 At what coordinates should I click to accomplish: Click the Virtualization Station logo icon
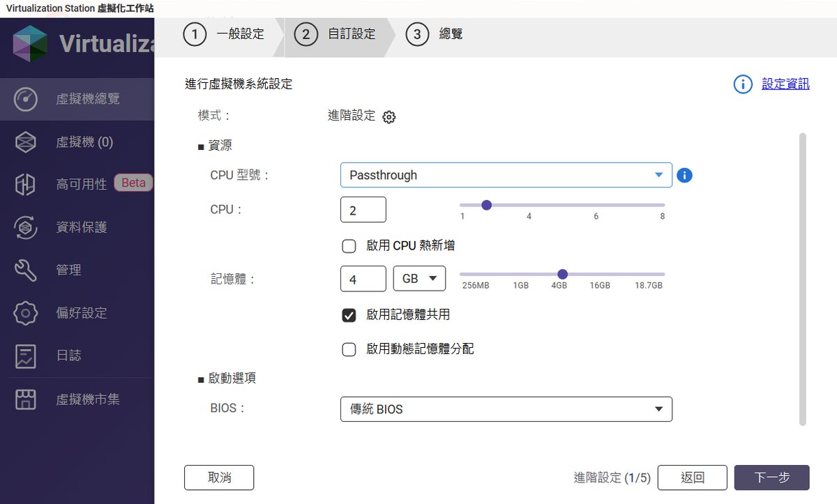click(x=30, y=43)
